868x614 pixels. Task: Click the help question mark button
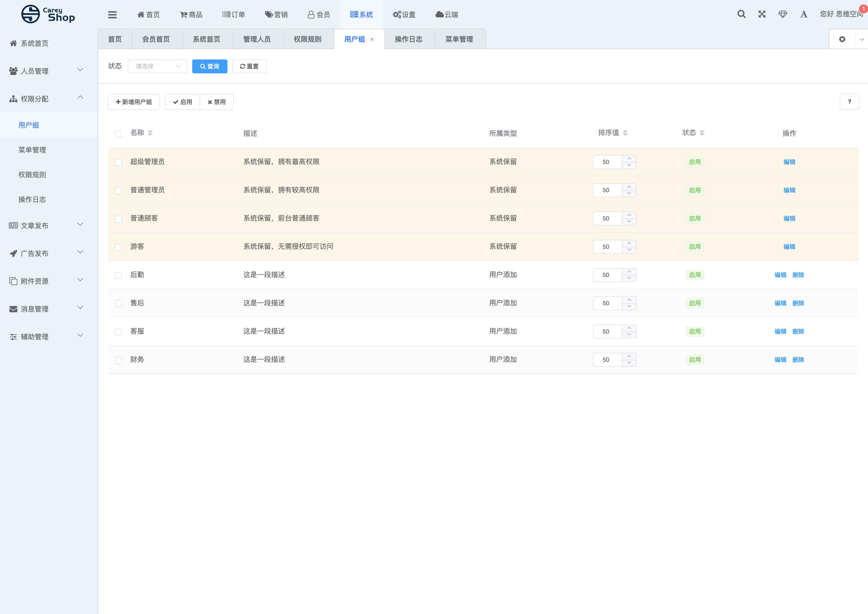[849, 101]
